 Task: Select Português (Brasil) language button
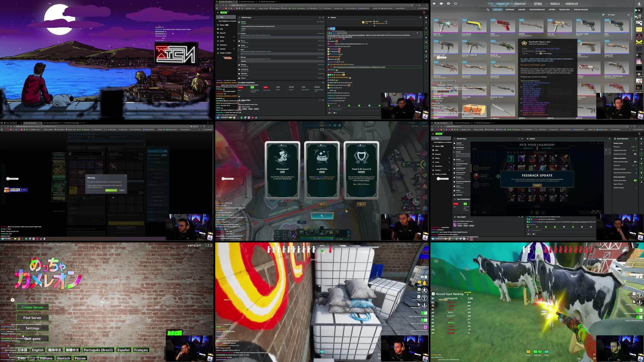[x=98, y=350]
